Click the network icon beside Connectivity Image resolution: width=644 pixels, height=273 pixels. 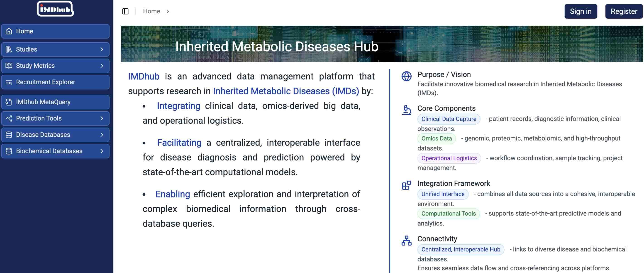(406, 241)
